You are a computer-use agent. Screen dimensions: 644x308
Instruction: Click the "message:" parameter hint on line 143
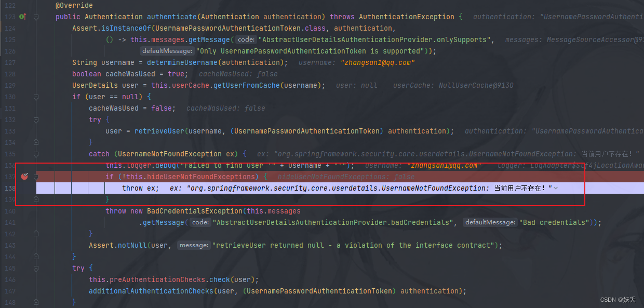194,245
